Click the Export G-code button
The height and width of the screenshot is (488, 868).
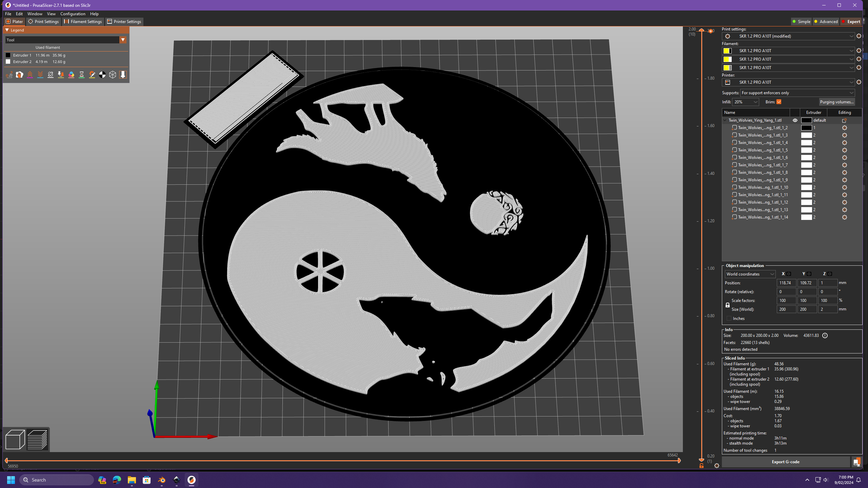tap(786, 462)
